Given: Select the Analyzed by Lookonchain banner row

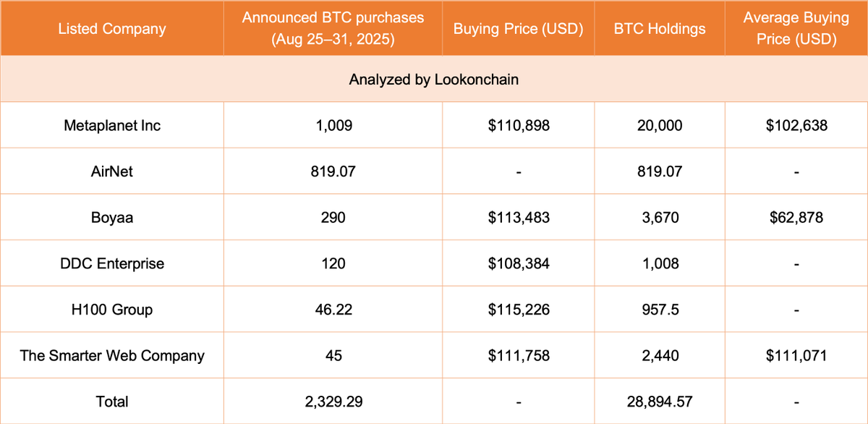Looking at the screenshot, I should point(434,80).
